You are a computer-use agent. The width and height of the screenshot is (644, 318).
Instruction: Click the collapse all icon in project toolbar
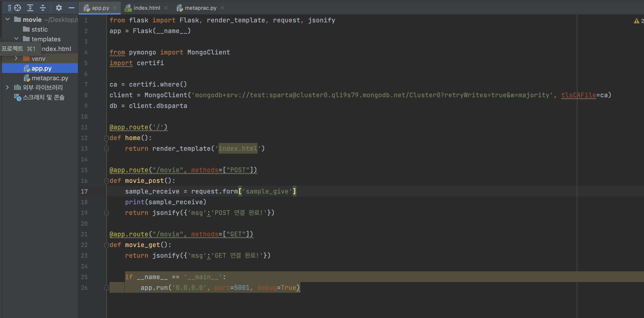pyautogui.click(x=43, y=8)
